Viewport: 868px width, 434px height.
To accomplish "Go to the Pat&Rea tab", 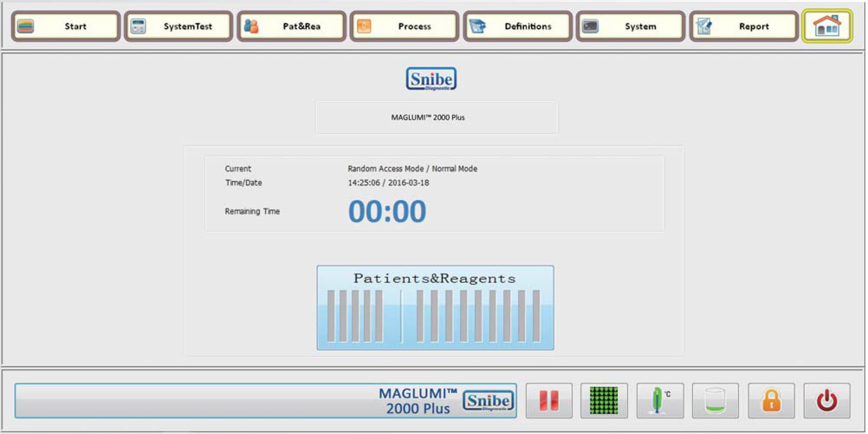I will (291, 26).
